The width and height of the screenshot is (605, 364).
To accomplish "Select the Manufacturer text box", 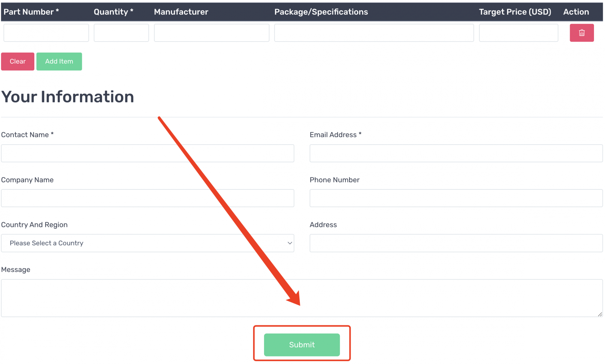I will [x=211, y=33].
